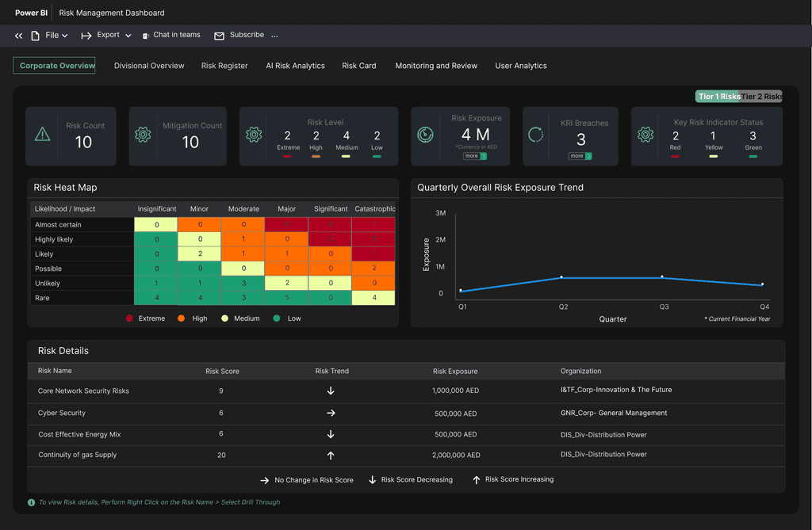Click the red Extreme swatch under Risk Level
Image resolution: width=812 pixels, height=530 pixels.
tap(287, 156)
